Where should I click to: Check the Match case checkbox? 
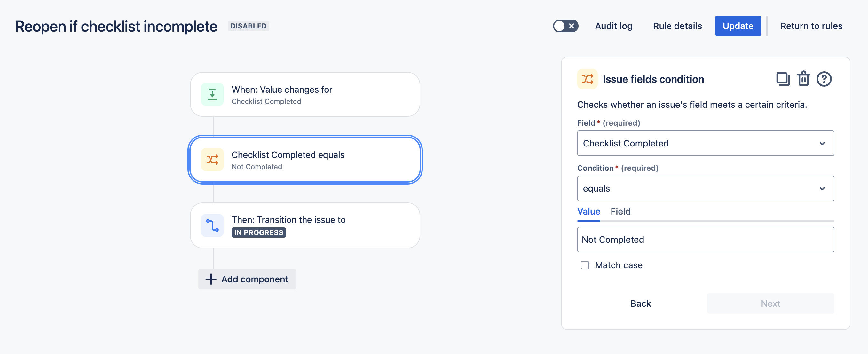coord(585,265)
